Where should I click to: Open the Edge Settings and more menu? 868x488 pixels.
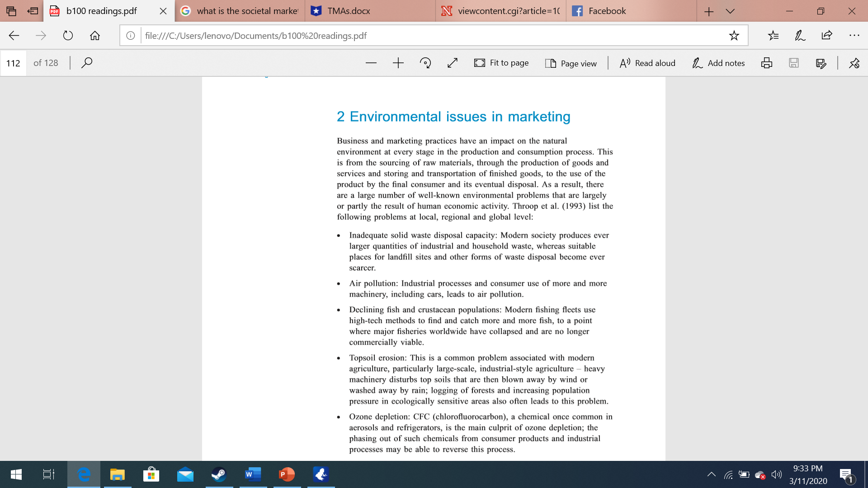[854, 36]
